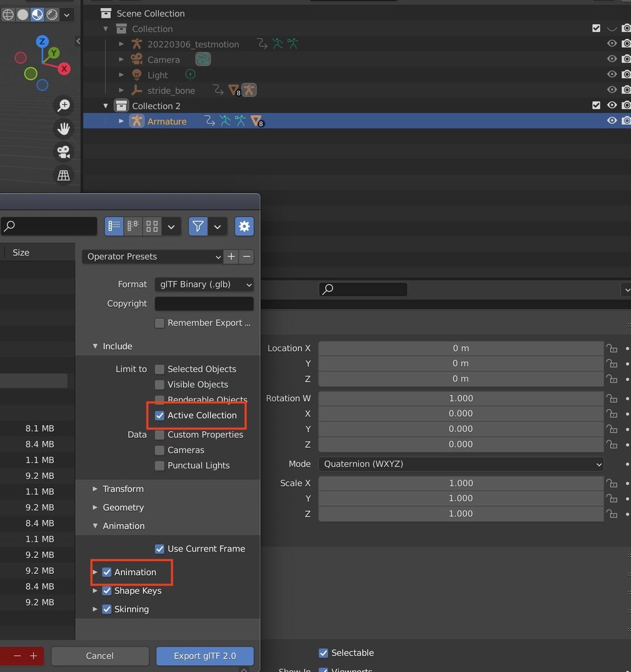The image size is (631, 672).
Task: Click the Export glTF 2.0 button
Action: (204, 656)
